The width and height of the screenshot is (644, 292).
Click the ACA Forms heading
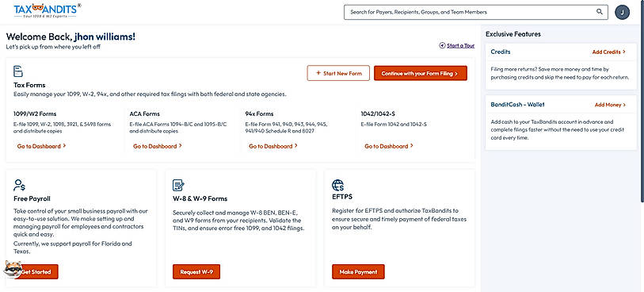pos(145,114)
